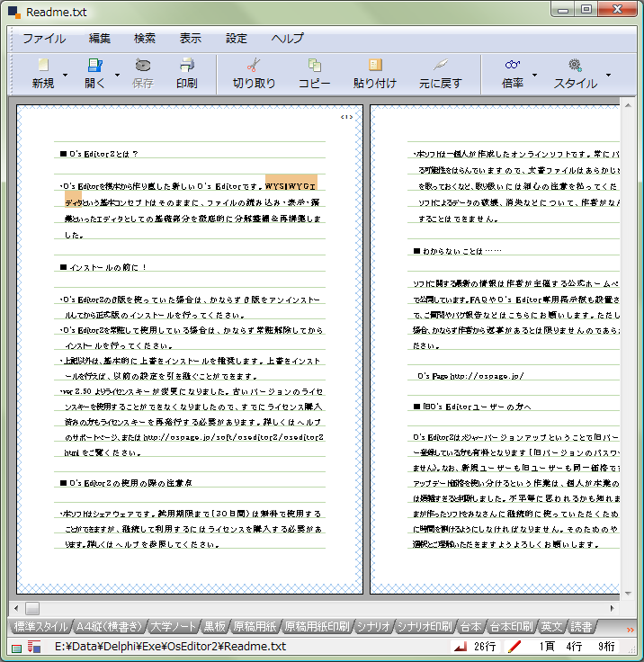Click the file path E:¥Data¥Delphi¥Exe¥OsEditor2¥Readme.txt
The width and height of the screenshot is (644, 662).
170,647
